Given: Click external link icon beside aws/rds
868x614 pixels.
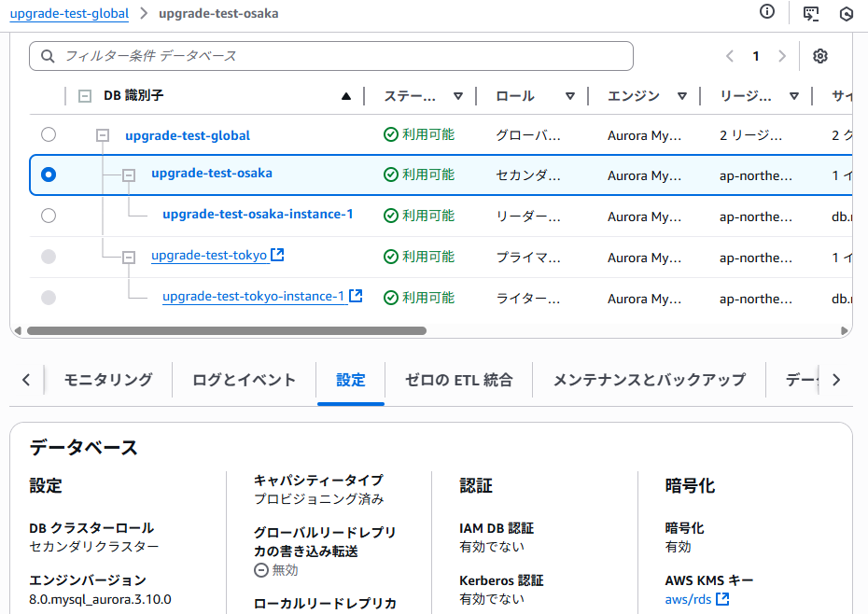Looking at the screenshot, I should tap(722, 598).
